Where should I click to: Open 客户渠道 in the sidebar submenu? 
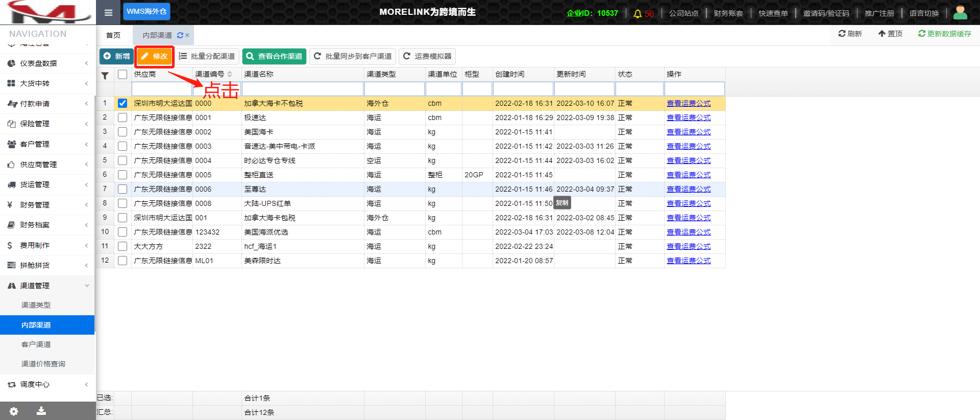click(x=36, y=344)
